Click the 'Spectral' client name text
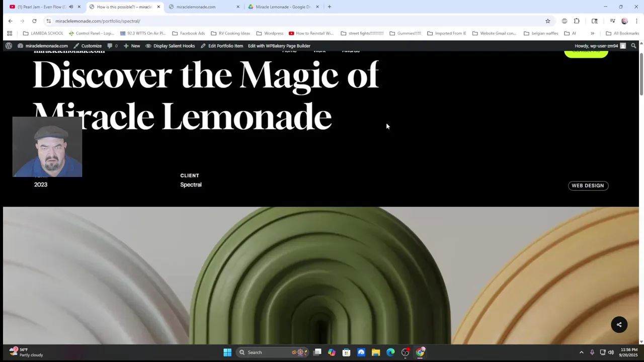Viewport: 644px width, 362px height. (191, 185)
